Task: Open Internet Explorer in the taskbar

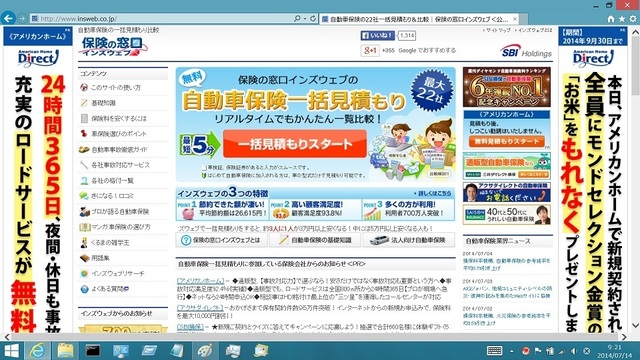Action: click(x=37, y=351)
